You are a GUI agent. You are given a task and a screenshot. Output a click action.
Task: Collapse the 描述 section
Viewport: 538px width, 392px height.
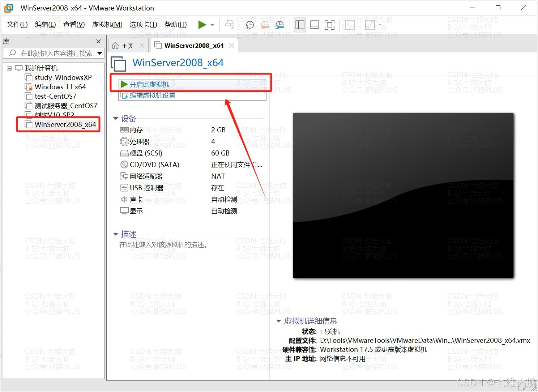click(x=116, y=234)
